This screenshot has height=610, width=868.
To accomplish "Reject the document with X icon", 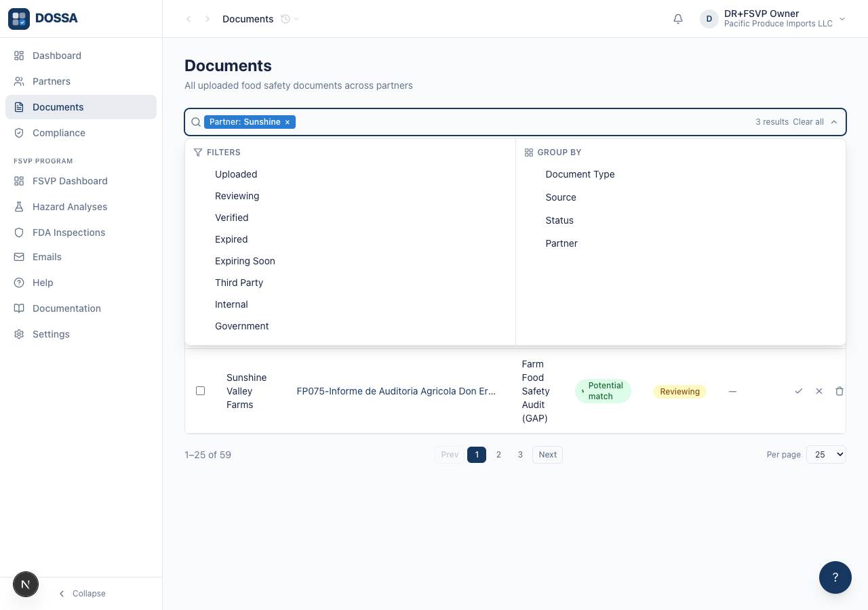I will (819, 391).
